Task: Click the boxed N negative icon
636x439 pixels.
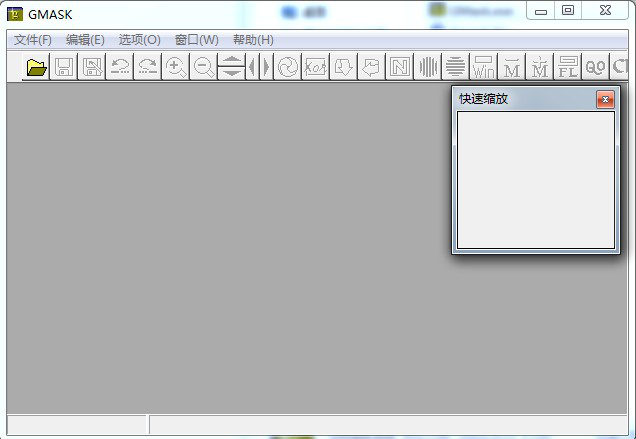Action: click(400, 67)
